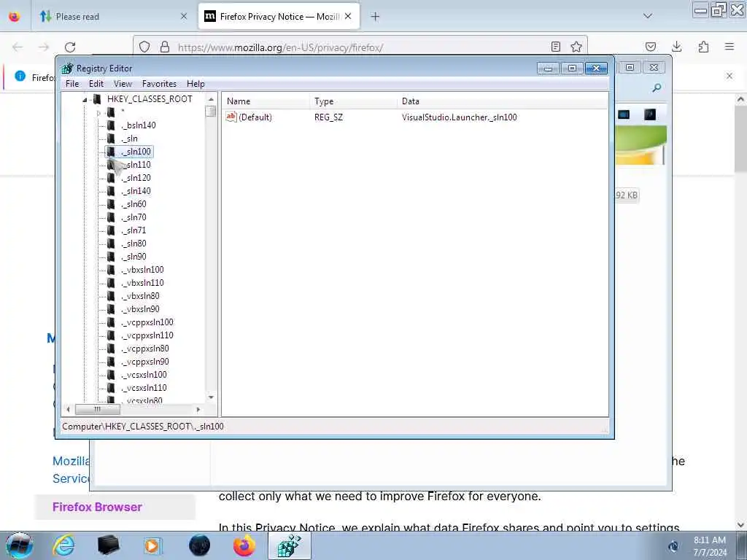Select the ._vbxsln110 registry key
The width and height of the screenshot is (747, 560).
point(142,282)
